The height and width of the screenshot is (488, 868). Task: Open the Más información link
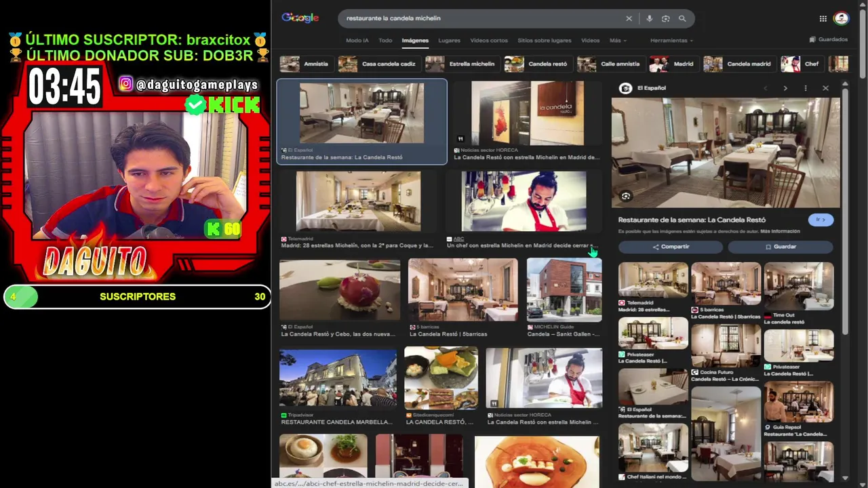780,231
